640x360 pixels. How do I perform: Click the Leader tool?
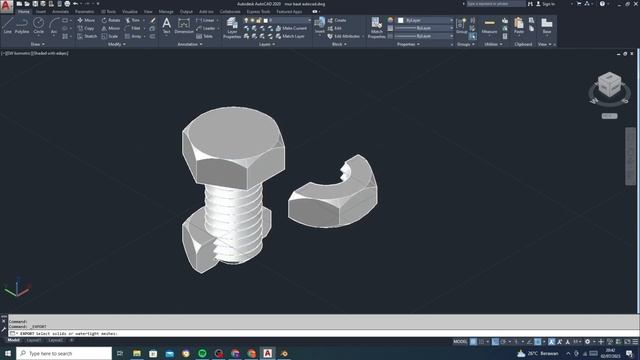point(206,28)
